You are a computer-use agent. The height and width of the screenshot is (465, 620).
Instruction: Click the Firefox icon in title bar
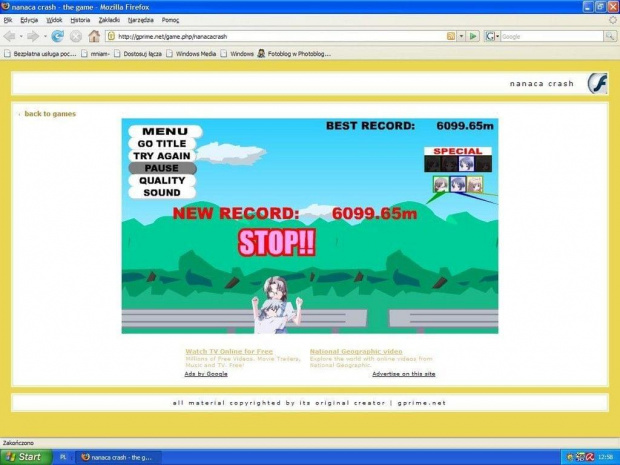[x=6, y=6]
